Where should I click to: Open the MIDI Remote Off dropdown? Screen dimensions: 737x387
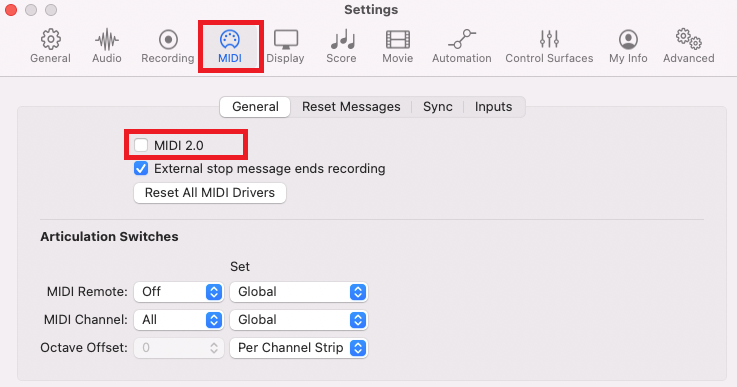click(x=179, y=292)
